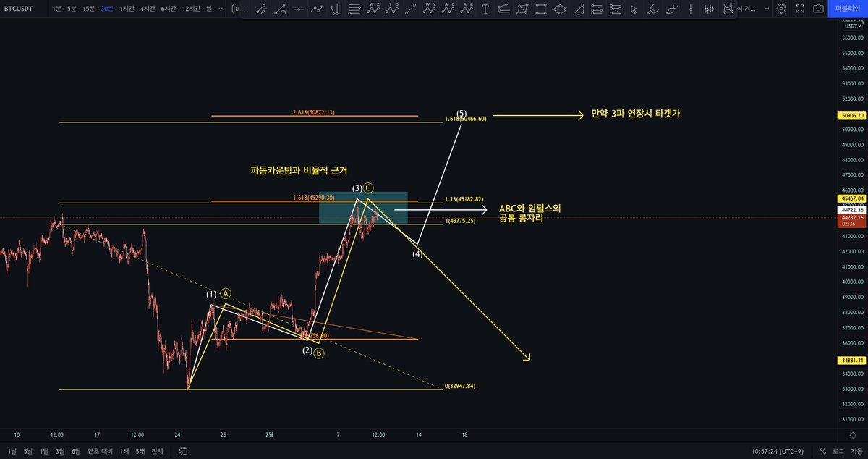The height and width of the screenshot is (459, 868).
Task: Set date range to 1달
Action: pos(45,451)
